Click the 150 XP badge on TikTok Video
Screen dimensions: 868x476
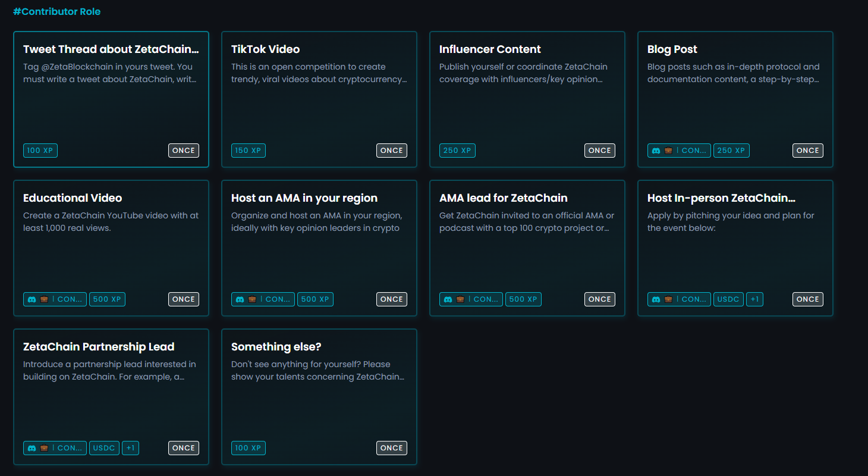(249, 151)
